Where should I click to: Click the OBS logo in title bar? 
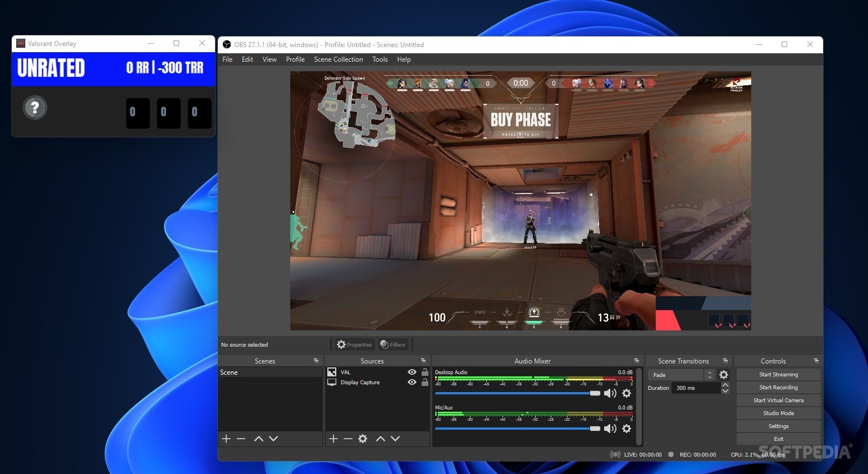click(227, 44)
